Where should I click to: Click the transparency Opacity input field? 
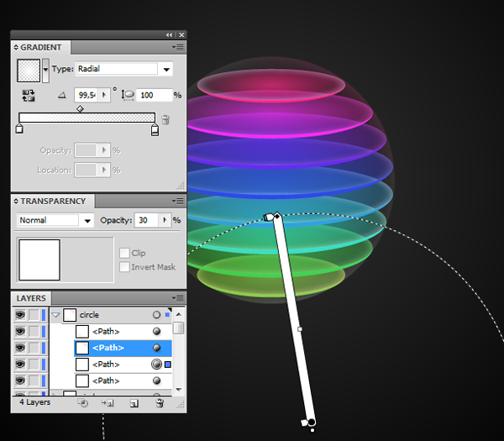point(146,220)
